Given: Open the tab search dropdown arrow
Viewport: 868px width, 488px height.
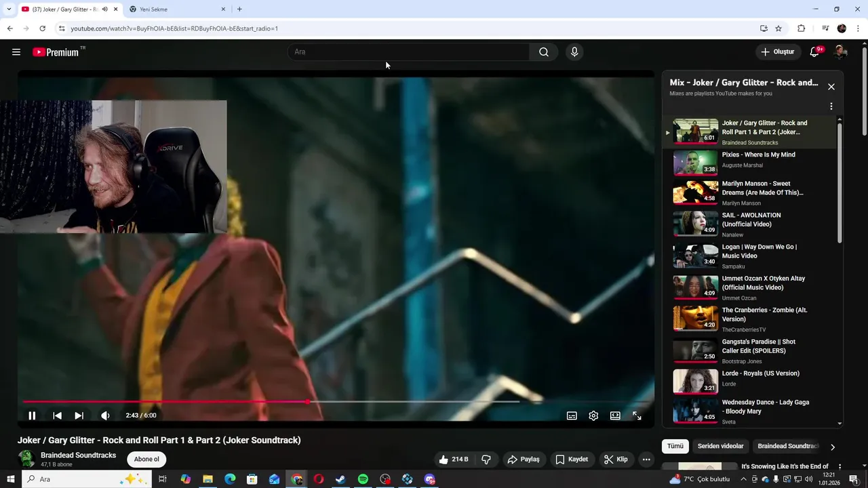Looking at the screenshot, I should (9, 9).
